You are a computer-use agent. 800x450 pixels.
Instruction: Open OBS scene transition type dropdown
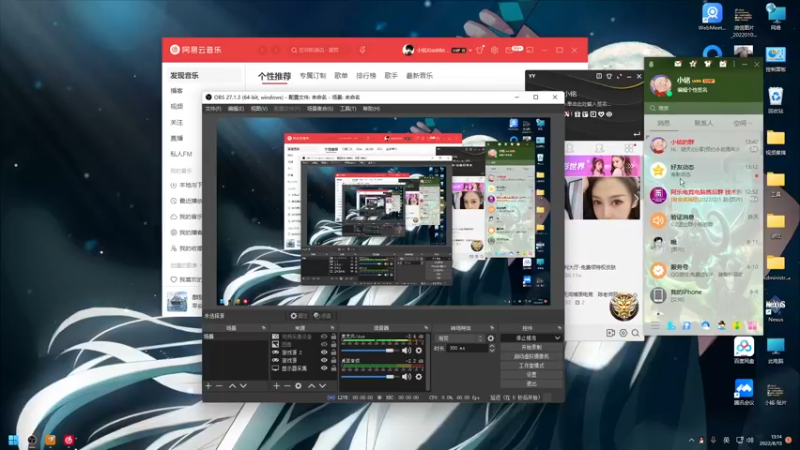[459, 338]
